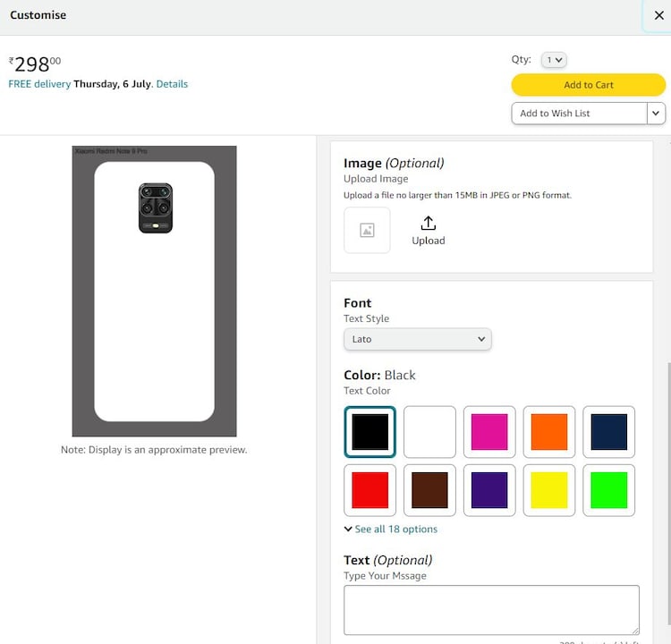Click the Type Your Message text box

(491, 609)
